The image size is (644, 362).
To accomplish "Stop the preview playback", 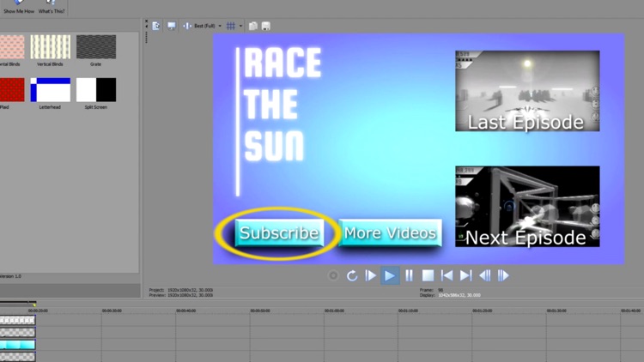I will pyautogui.click(x=428, y=275).
